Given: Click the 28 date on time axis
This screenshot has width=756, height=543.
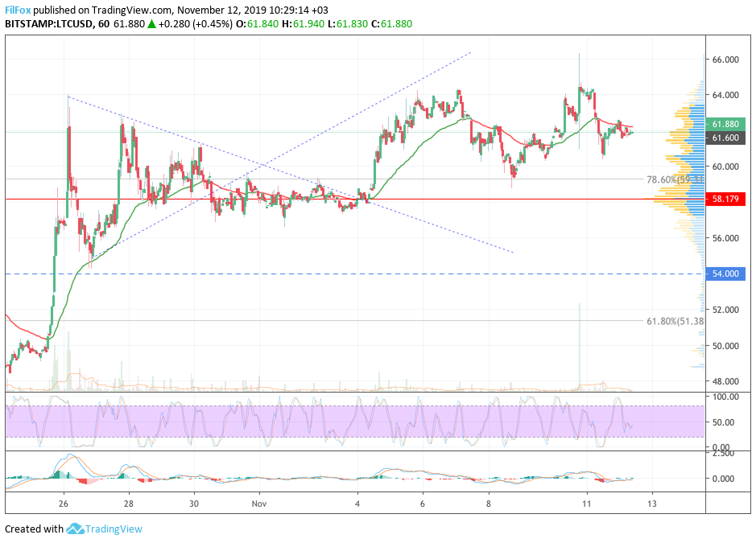Looking at the screenshot, I should [129, 504].
